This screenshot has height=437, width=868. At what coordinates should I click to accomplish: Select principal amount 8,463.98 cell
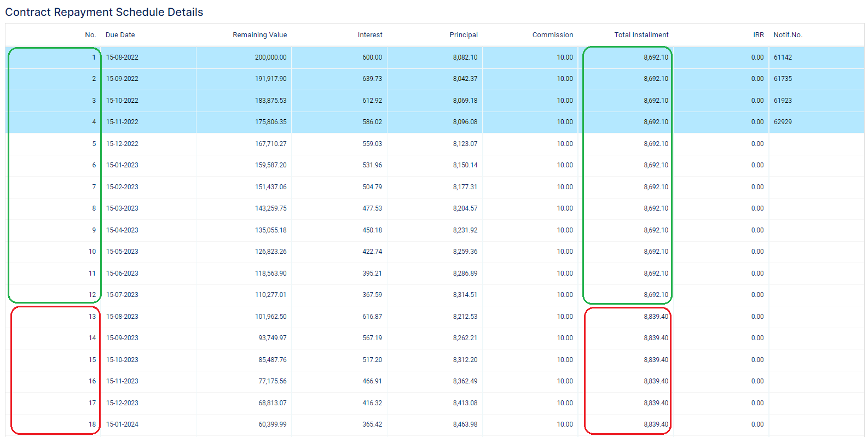point(465,424)
